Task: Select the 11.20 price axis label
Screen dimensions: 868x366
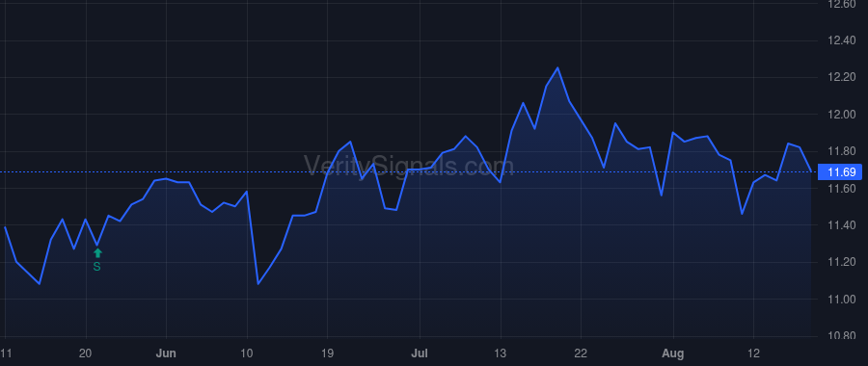Action: click(x=841, y=262)
